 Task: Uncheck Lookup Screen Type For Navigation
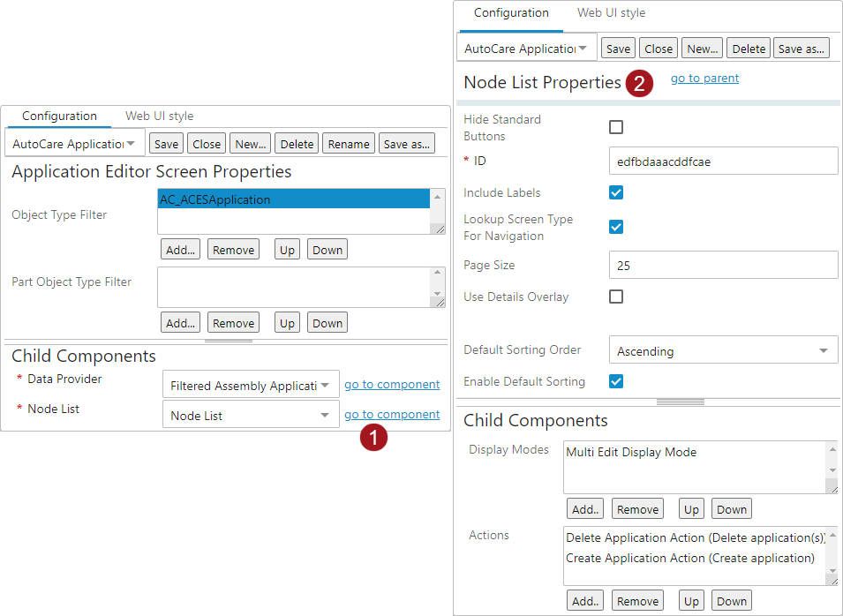616,227
